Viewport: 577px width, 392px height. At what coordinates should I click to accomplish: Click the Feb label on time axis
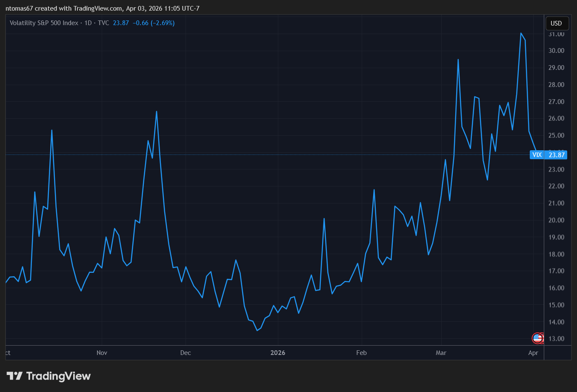pyautogui.click(x=361, y=353)
